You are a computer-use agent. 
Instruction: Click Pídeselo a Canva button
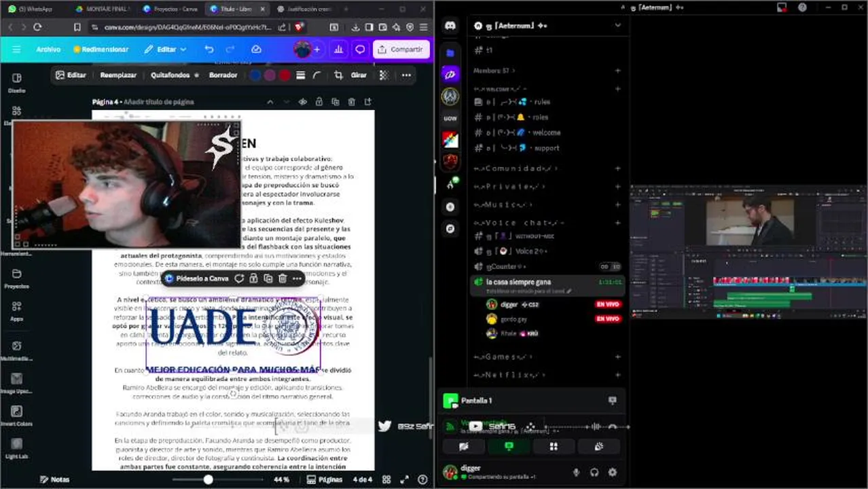(196, 278)
